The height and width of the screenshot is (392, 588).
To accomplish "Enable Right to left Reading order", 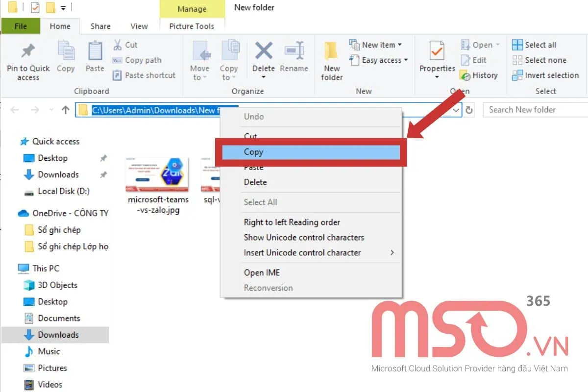I will click(292, 222).
